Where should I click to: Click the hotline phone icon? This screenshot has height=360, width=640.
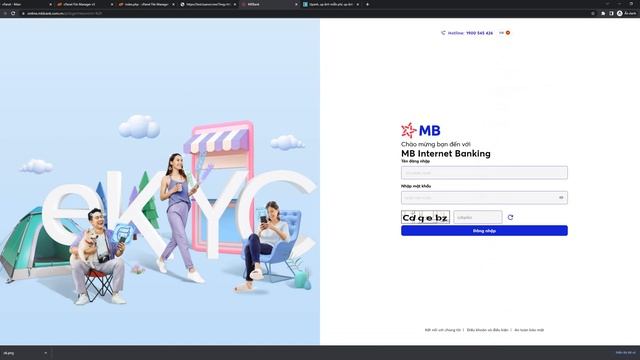(x=443, y=33)
